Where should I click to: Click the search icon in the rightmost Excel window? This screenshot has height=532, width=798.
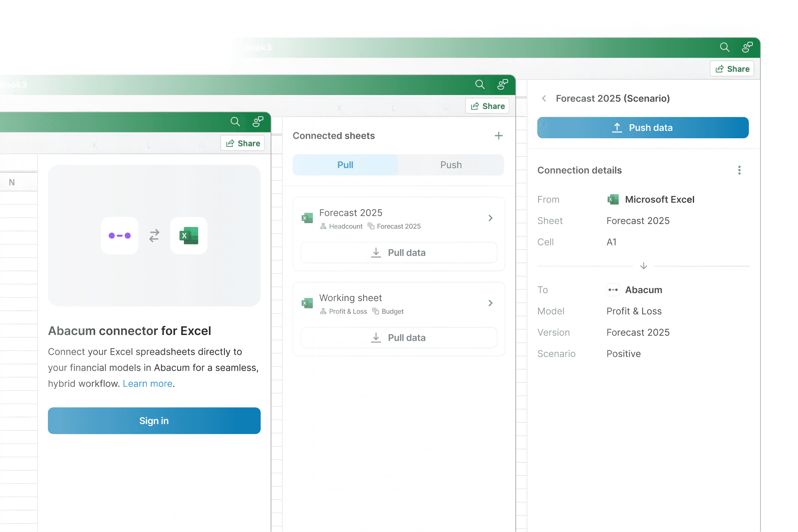(724, 48)
